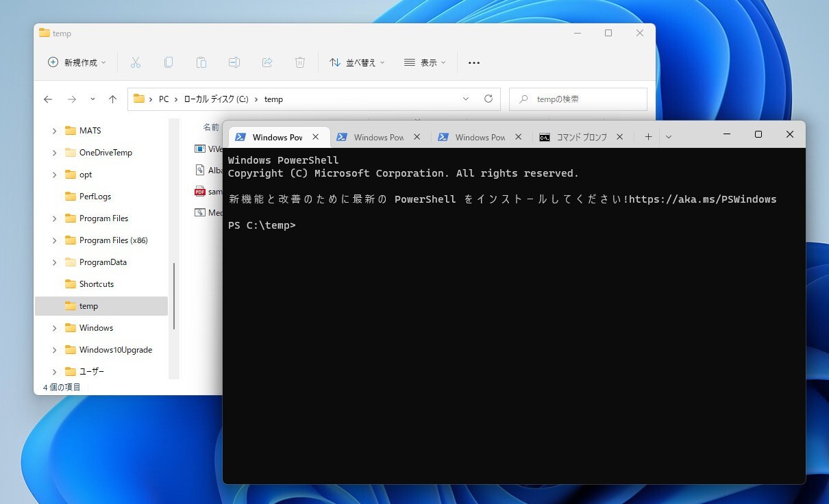829x504 pixels.
Task: Expand the OneDriveTemp folder node
Action: point(54,153)
